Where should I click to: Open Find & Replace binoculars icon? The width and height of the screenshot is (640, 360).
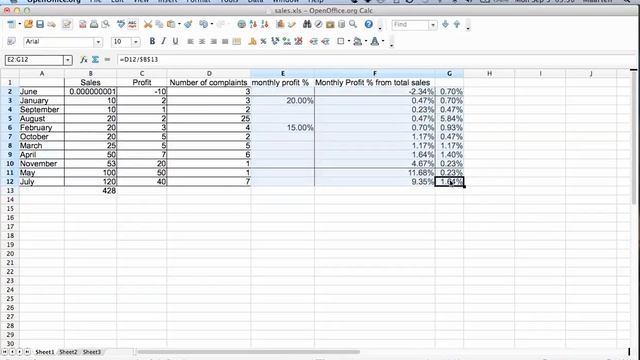(307, 24)
